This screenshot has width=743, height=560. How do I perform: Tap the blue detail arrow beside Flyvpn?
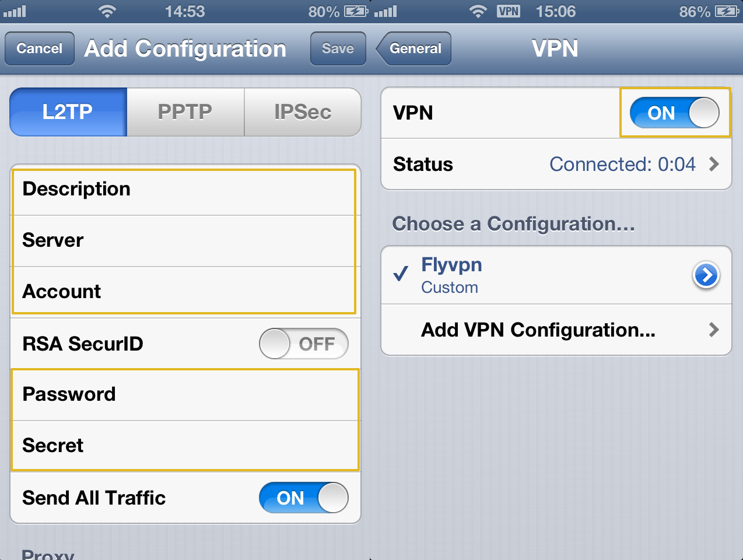[706, 275]
